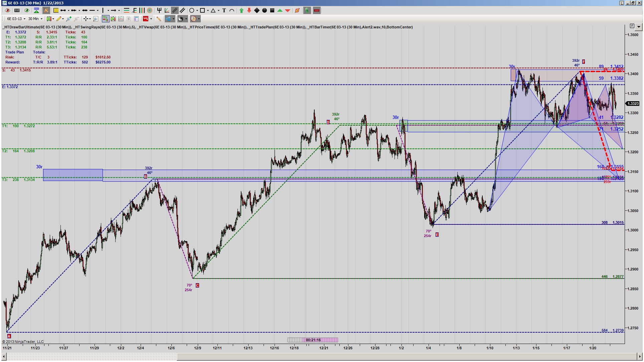644x362 pixels.
Task: Select the Text drawing tool
Action: pos(224,10)
